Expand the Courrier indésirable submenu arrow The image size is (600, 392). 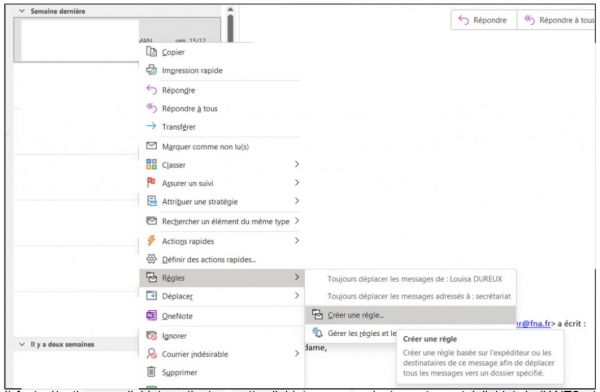pyautogui.click(x=297, y=353)
